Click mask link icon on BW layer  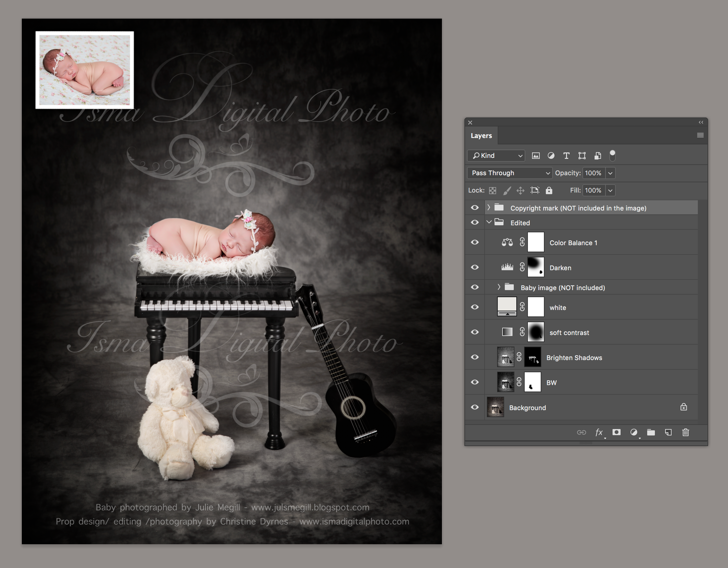(x=519, y=382)
